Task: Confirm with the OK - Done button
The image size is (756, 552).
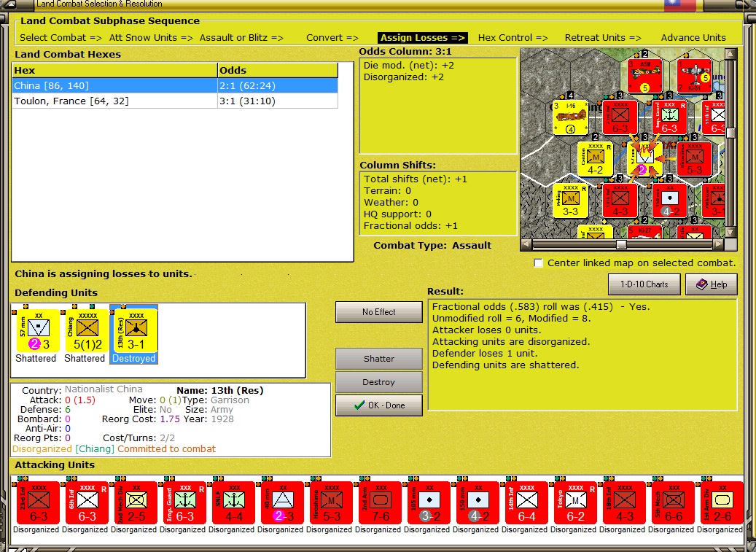Action: pos(379,405)
